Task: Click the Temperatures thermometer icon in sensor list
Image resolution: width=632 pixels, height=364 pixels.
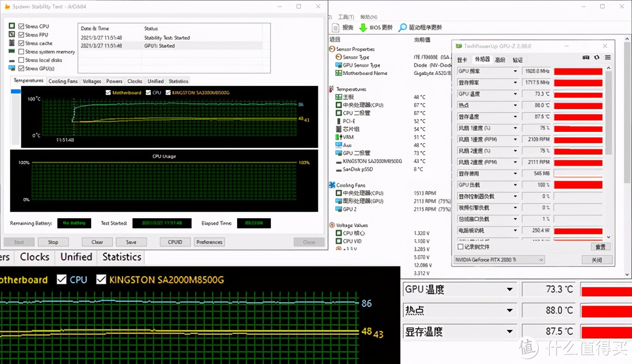Action: point(332,89)
